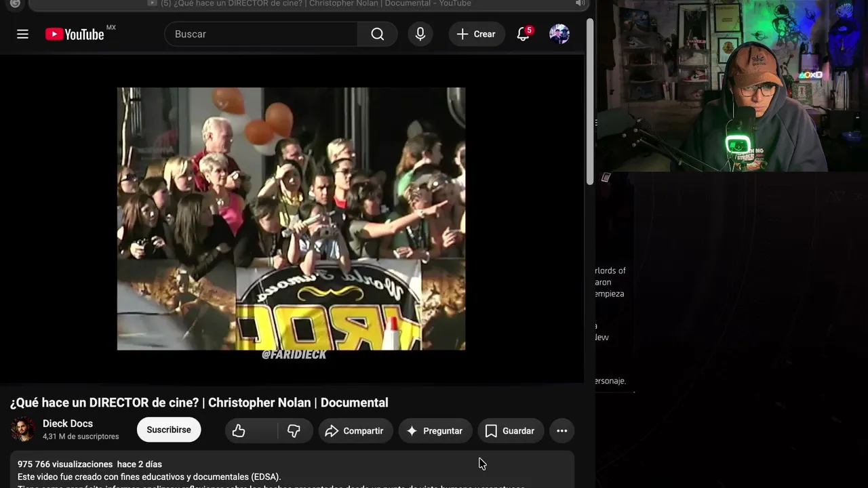Image resolution: width=868 pixels, height=488 pixels.
Task: Focus the Buscar search field
Action: 262,34
